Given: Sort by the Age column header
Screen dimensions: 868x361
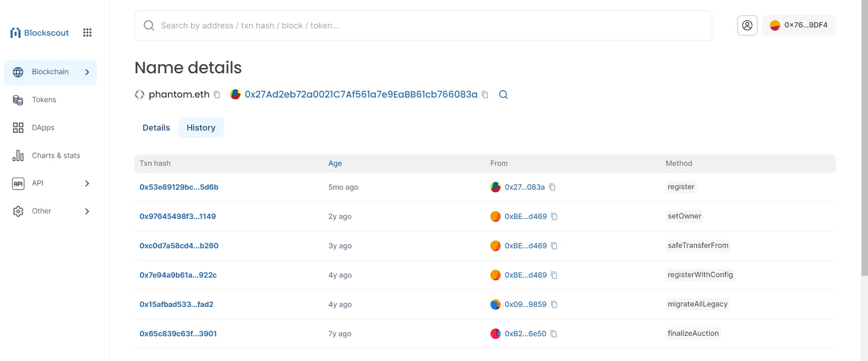Looking at the screenshot, I should (x=335, y=163).
